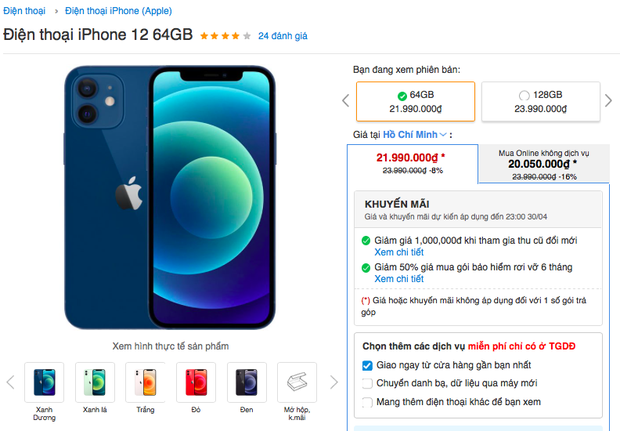
Task: Click the left arrow of thumbnail carousel
Action: (x=11, y=382)
